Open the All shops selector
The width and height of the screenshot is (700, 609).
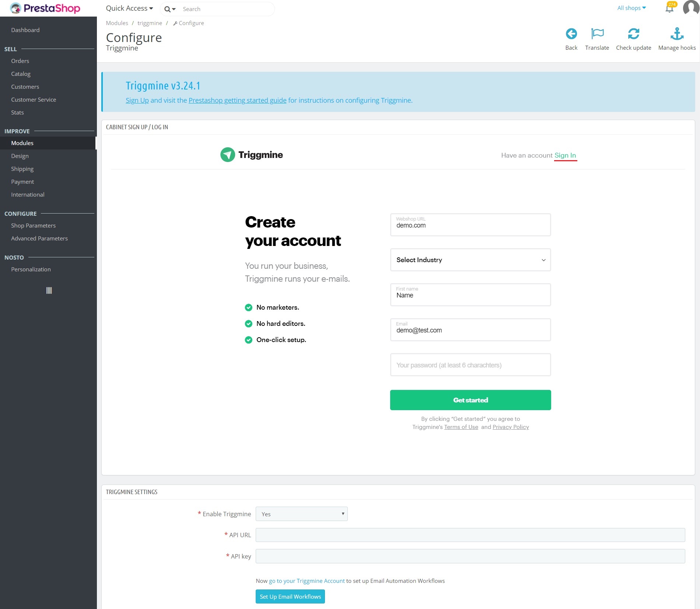(x=631, y=8)
